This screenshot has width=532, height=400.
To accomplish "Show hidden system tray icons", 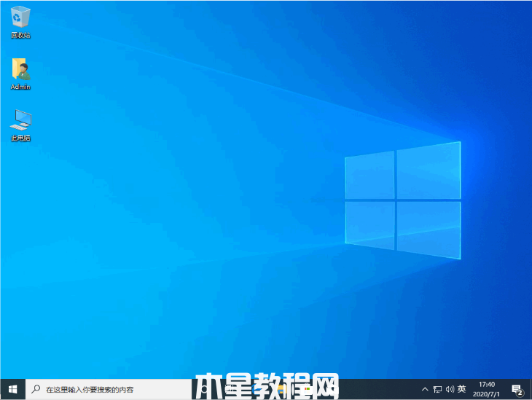I will coord(425,389).
